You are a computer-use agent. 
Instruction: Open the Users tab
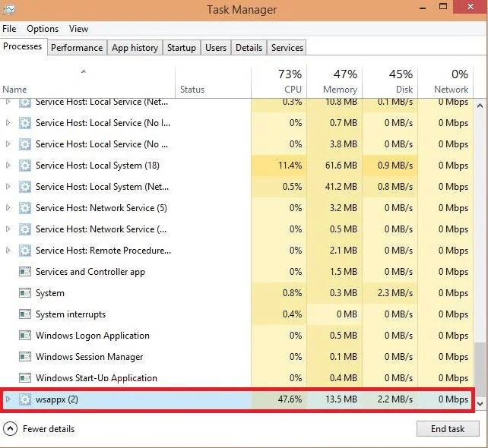coord(216,48)
